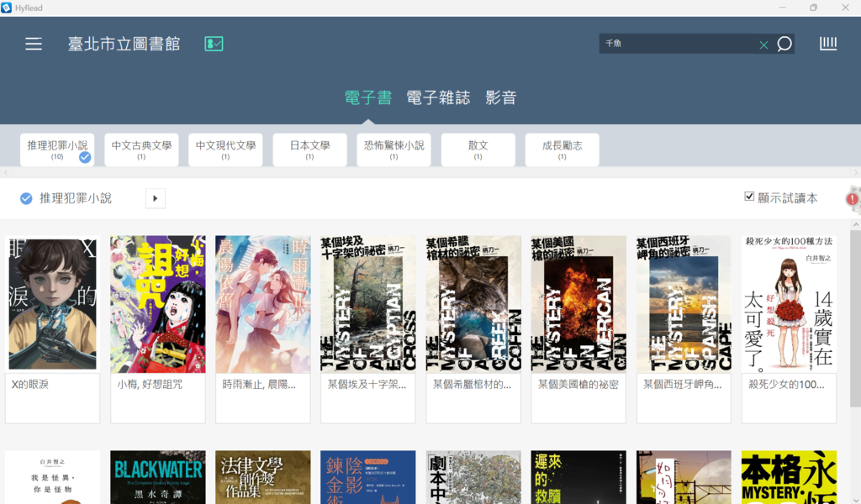
Task: Open the American Gun mystery cover
Action: click(x=578, y=304)
